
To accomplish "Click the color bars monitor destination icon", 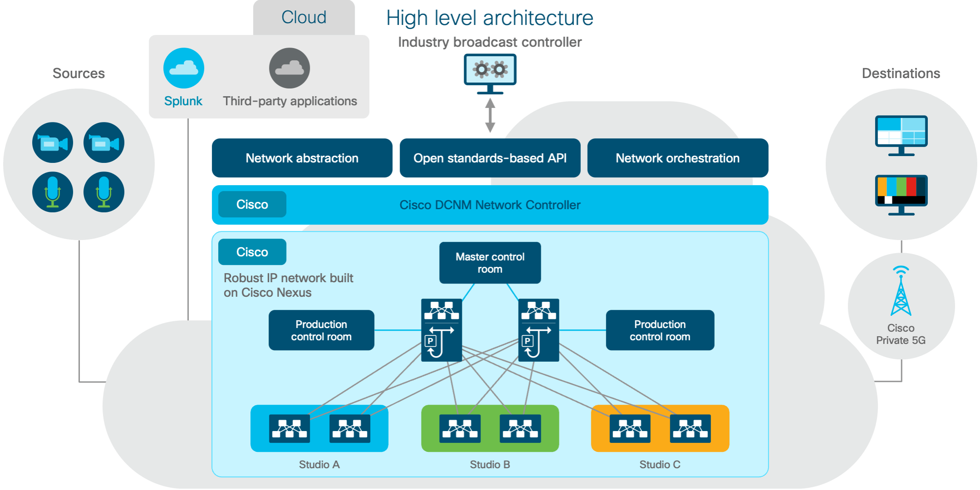I will click(901, 195).
